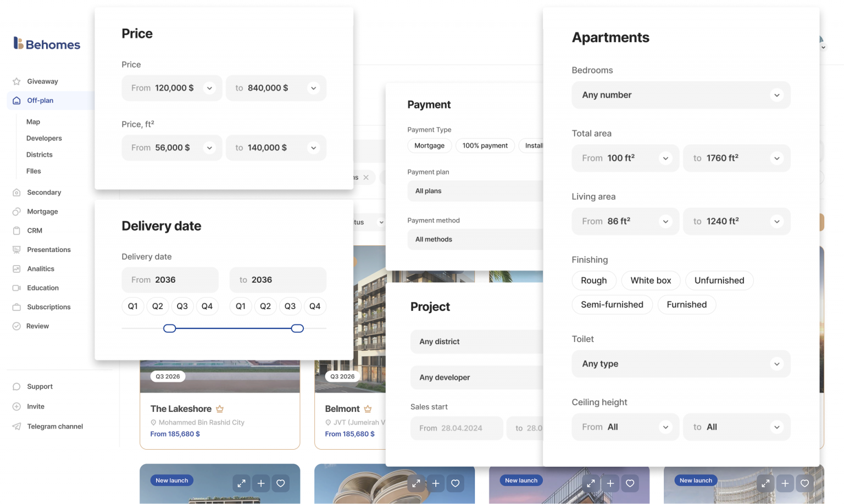
Task: Open the Bedrooms Any number dropdown
Action: [x=681, y=95]
